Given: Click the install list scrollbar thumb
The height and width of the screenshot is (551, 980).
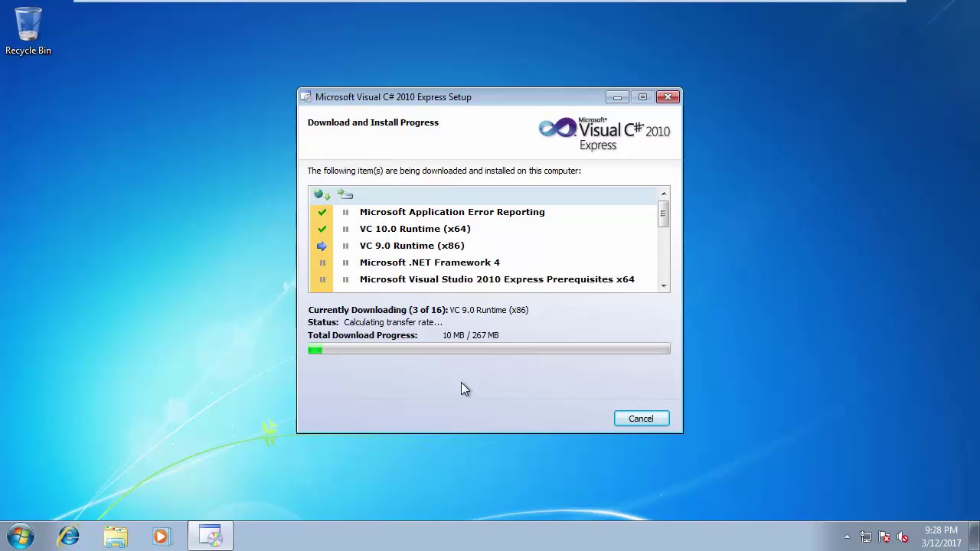Looking at the screenshot, I should tap(664, 214).
